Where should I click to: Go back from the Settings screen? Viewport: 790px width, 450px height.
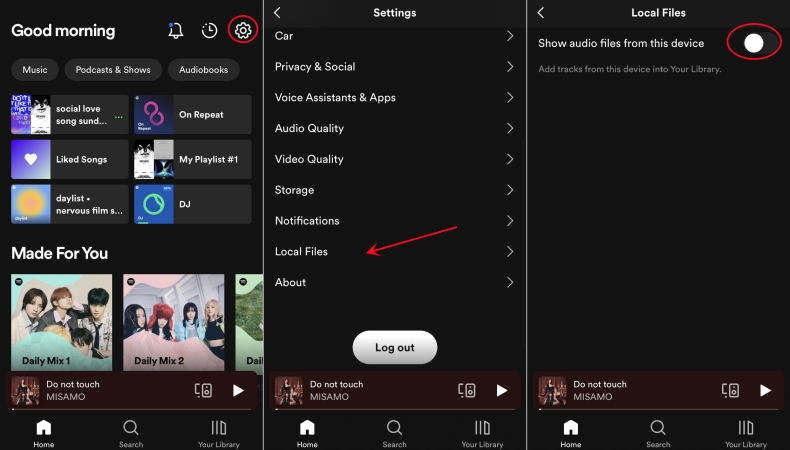[x=278, y=13]
